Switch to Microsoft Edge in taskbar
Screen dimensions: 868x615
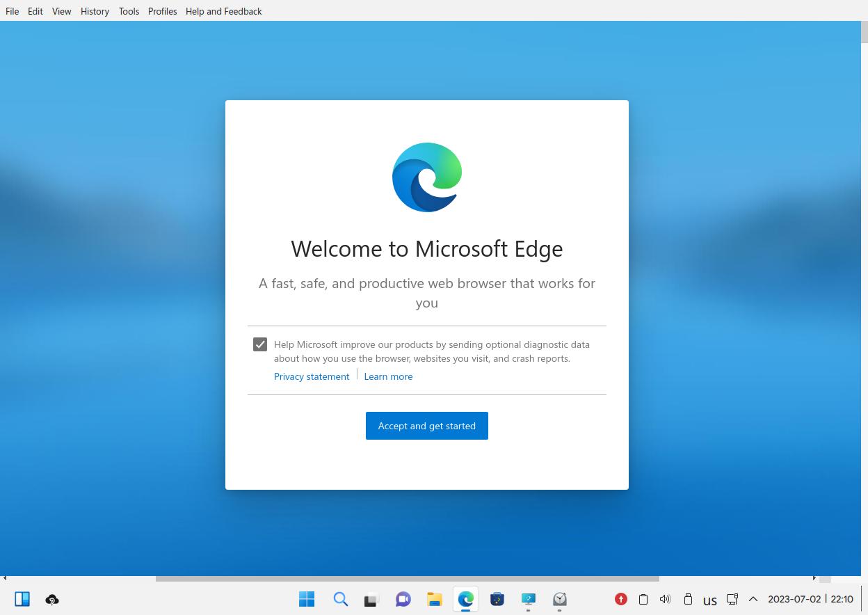pyautogui.click(x=466, y=599)
